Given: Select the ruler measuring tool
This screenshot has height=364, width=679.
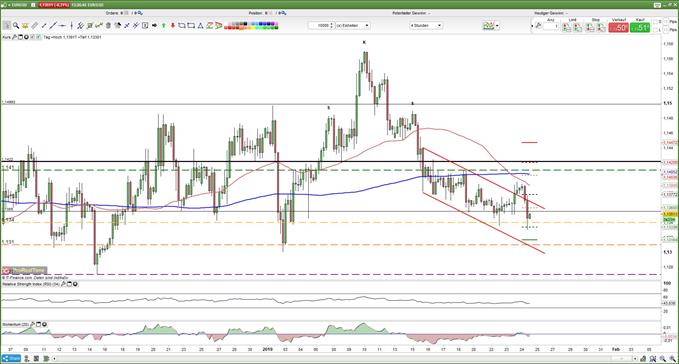Looking at the screenshot, I should (x=34, y=26).
